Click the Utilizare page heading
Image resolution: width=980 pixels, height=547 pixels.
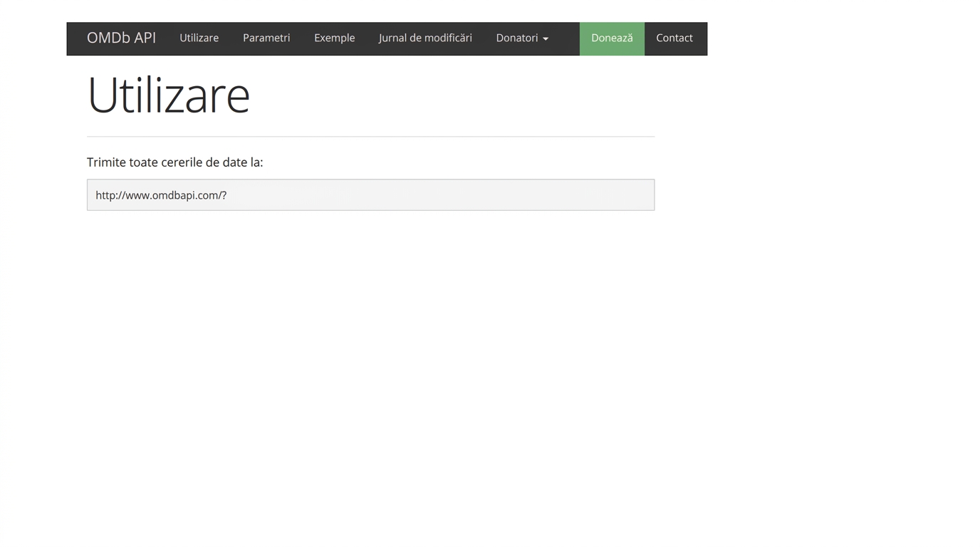click(x=168, y=95)
